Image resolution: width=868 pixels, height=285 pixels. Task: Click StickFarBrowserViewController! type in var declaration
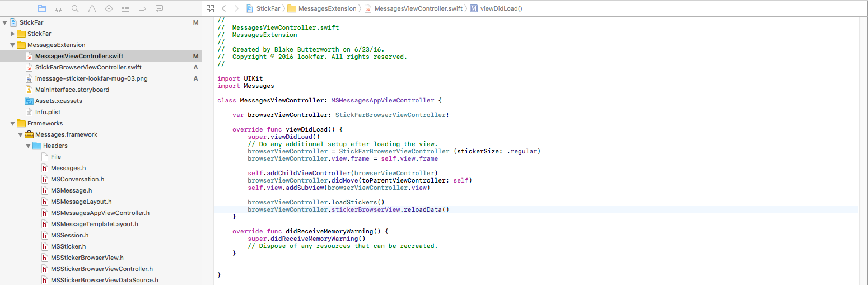pyautogui.click(x=392, y=115)
